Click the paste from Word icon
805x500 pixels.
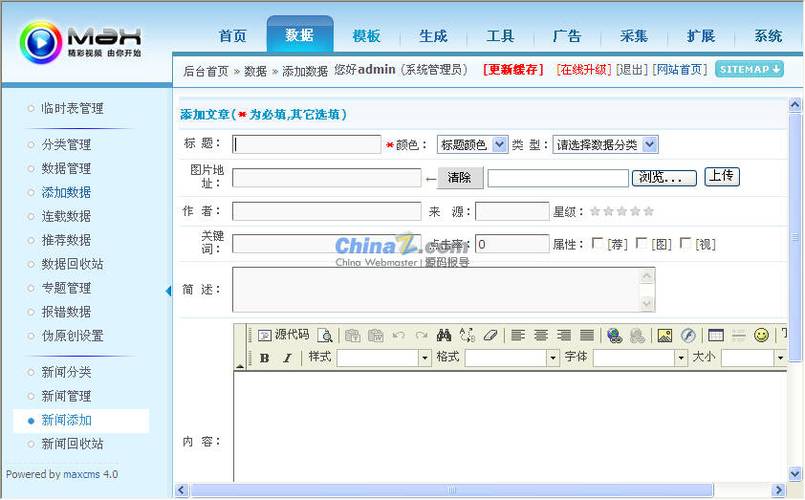tap(376, 335)
